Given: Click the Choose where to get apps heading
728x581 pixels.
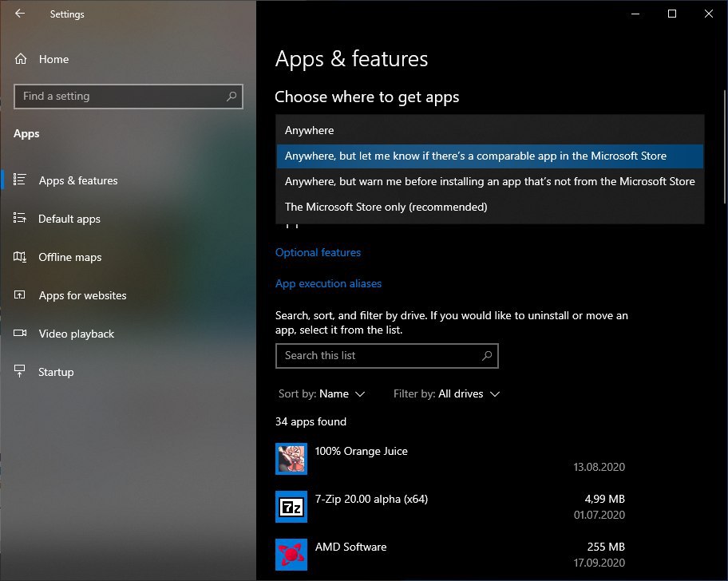Looking at the screenshot, I should click(366, 97).
